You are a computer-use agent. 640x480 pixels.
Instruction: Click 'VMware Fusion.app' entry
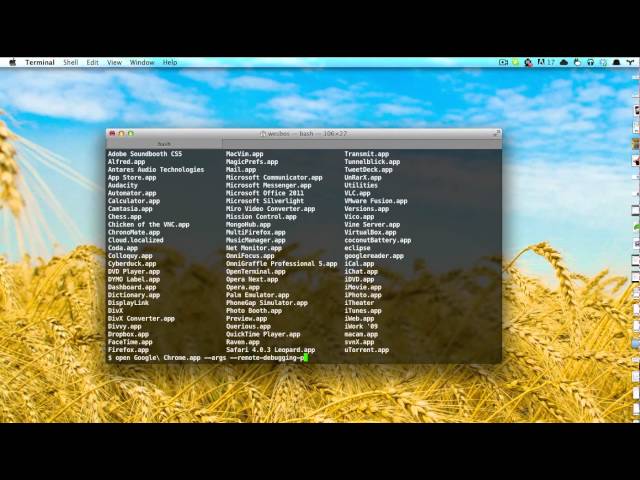pos(376,201)
